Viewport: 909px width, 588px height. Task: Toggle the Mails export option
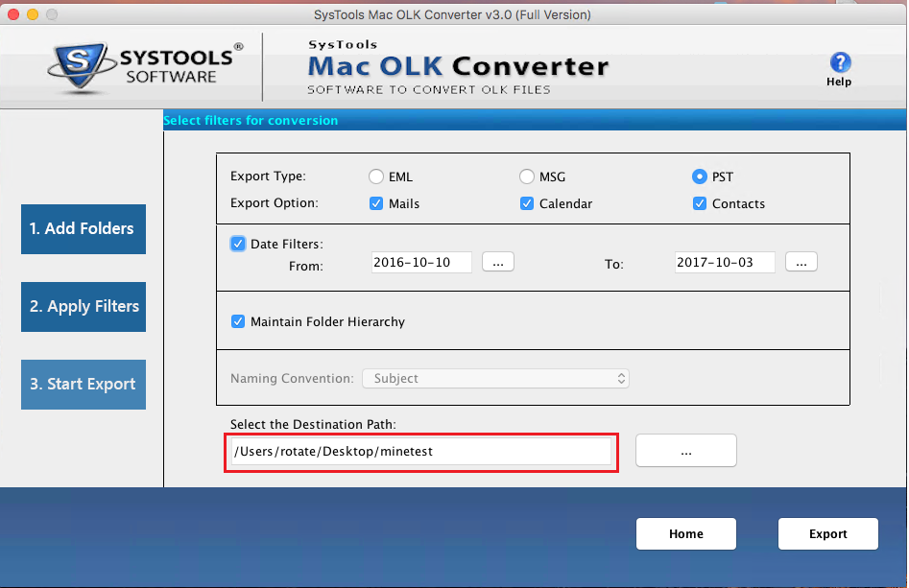click(376, 203)
